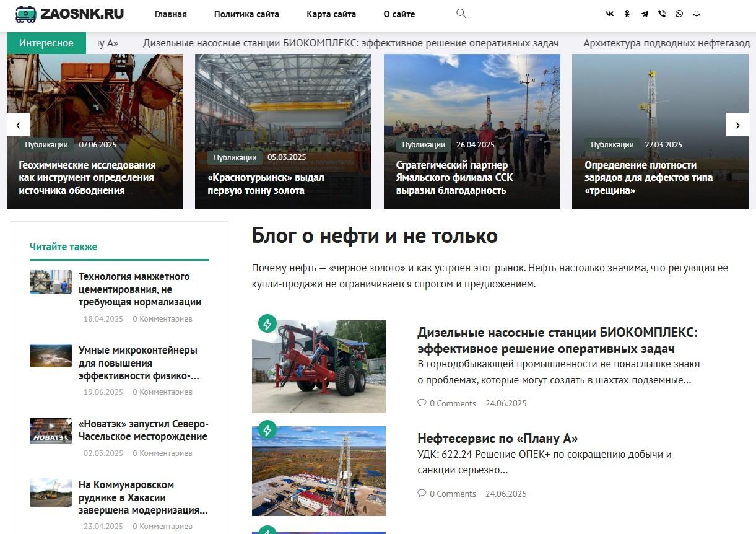756x534 pixels.
Task: Click the red drilling vehicle article image
Action: tap(319, 367)
